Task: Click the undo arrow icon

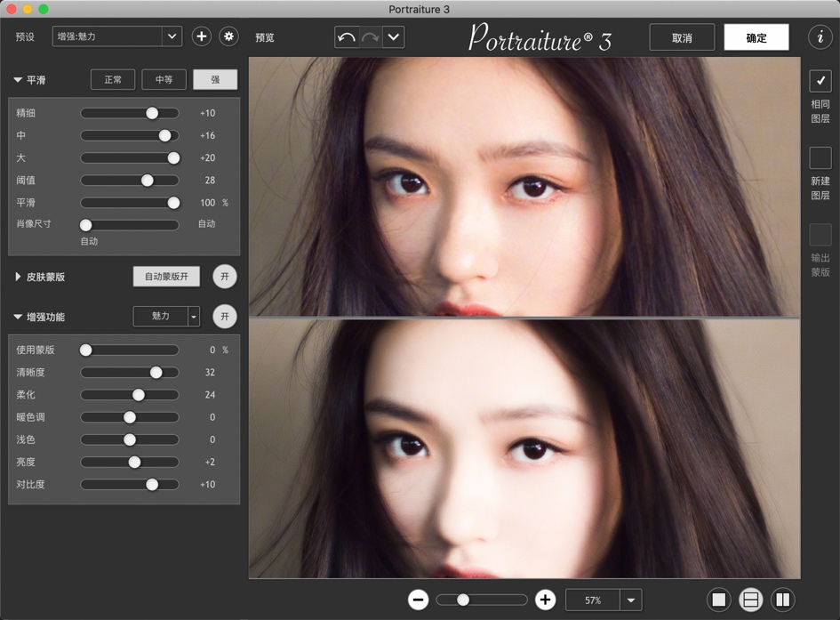Action: tap(347, 36)
